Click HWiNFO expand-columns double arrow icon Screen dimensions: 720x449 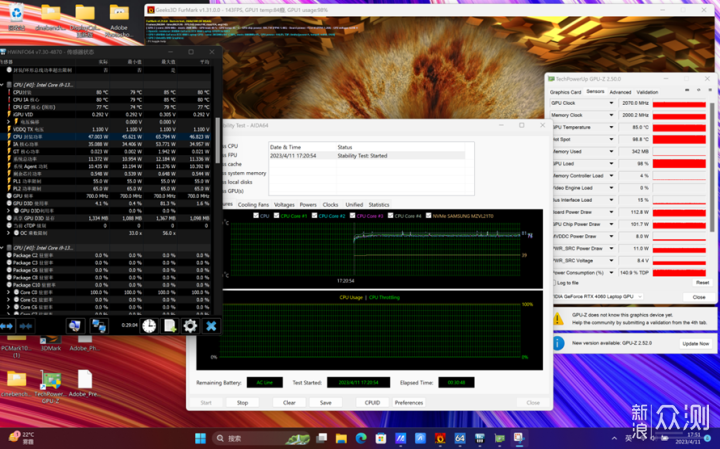click(6, 326)
